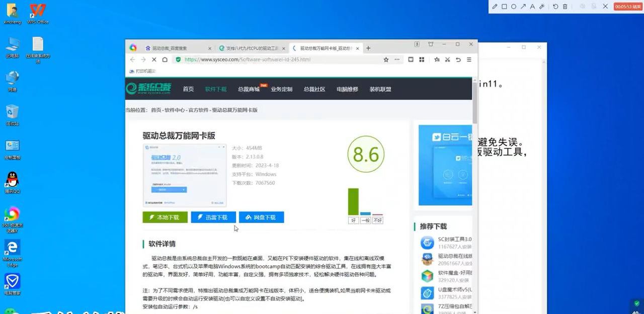Click the green 本地下载 download button
The height and width of the screenshot is (314, 644).
165,217
